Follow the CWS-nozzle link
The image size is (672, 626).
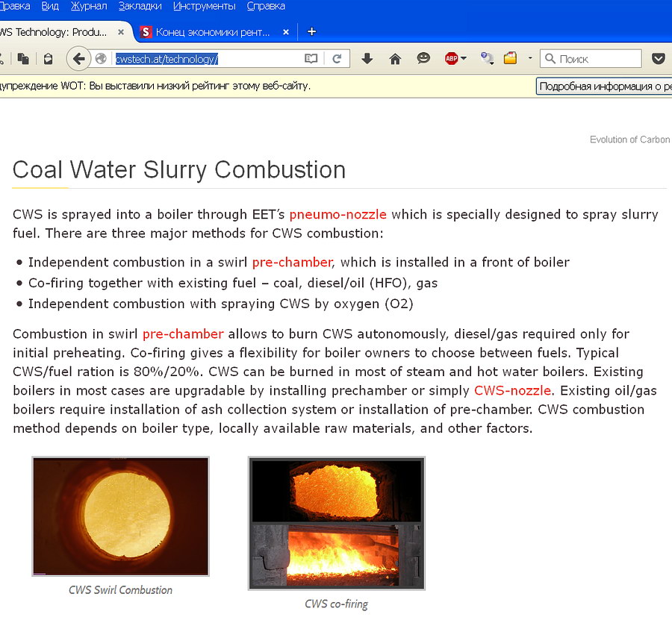(x=512, y=390)
